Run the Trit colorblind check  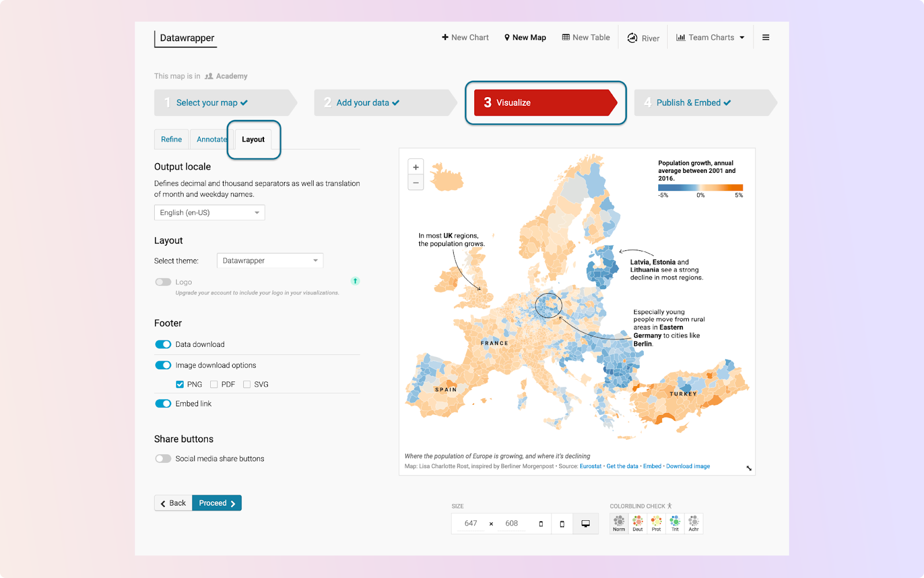(675, 523)
